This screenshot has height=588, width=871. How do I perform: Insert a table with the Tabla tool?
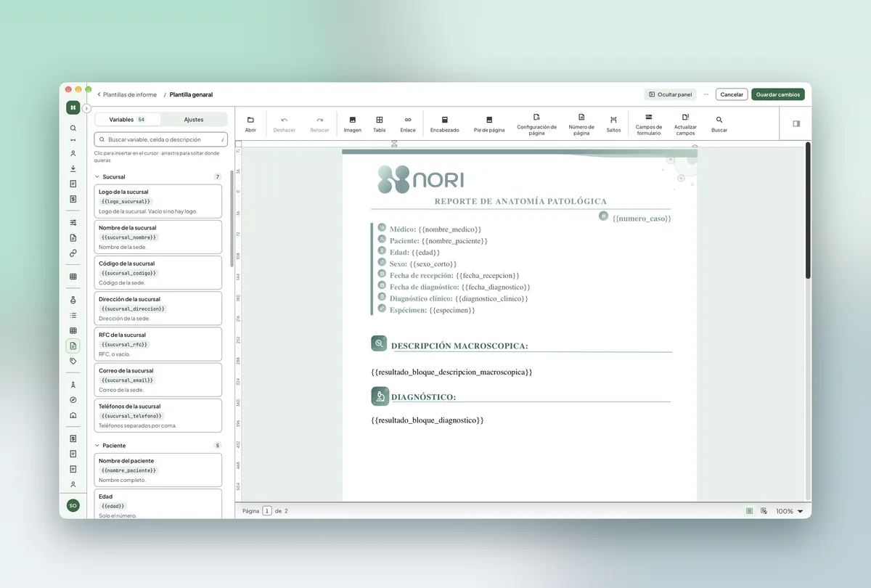[379, 124]
